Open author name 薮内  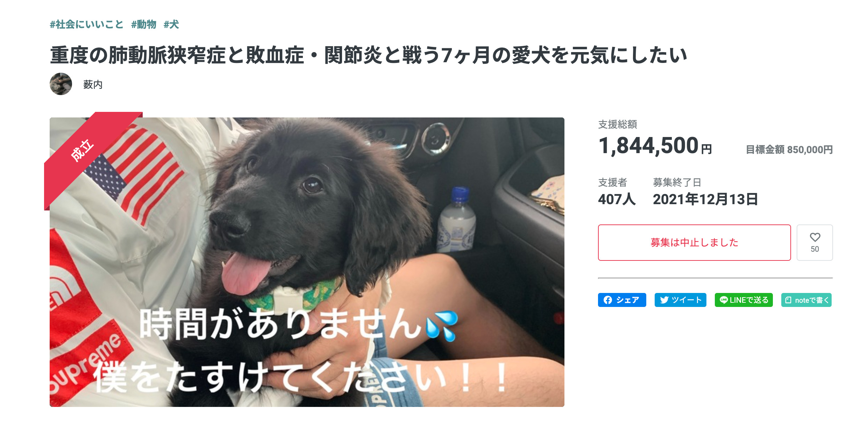point(93,84)
